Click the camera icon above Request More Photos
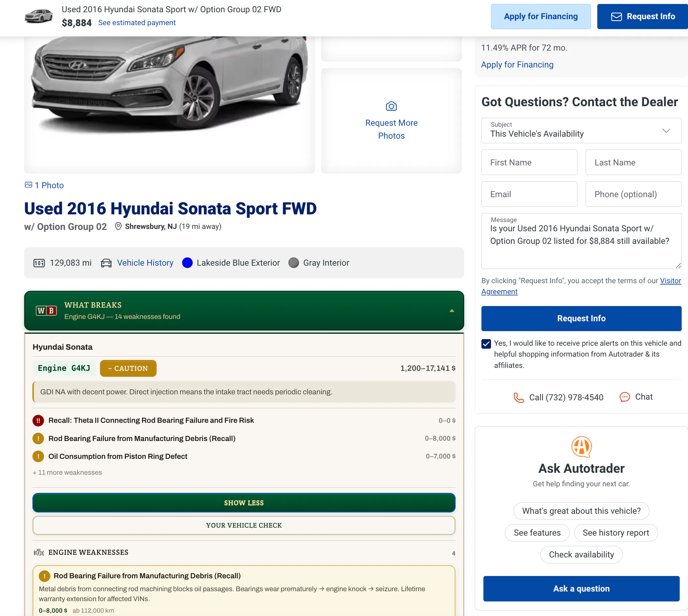The image size is (688, 616). tap(391, 106)
